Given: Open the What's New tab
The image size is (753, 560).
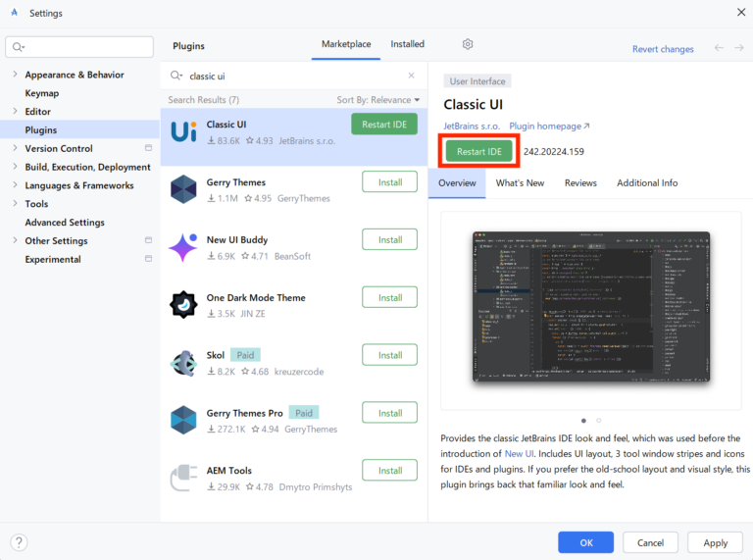Looking at the screenshot, I should click(520, 183).
